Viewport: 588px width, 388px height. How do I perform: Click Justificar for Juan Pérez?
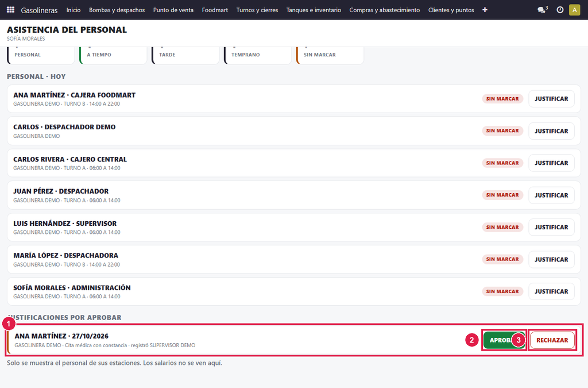pyautogui.click(x=551, y=195)
